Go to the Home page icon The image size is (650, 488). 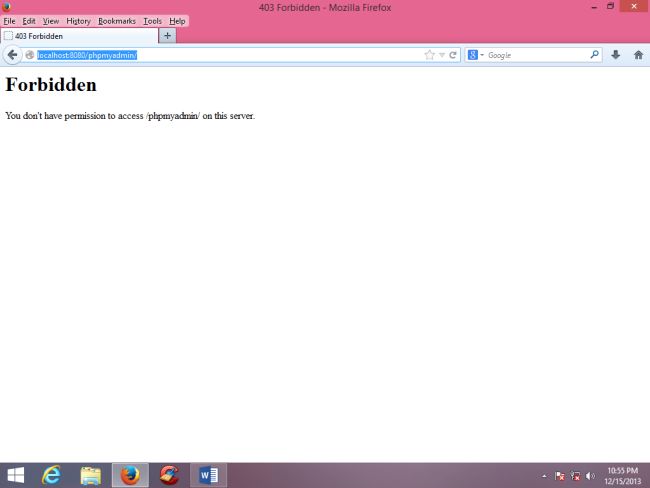click(638, 55)
